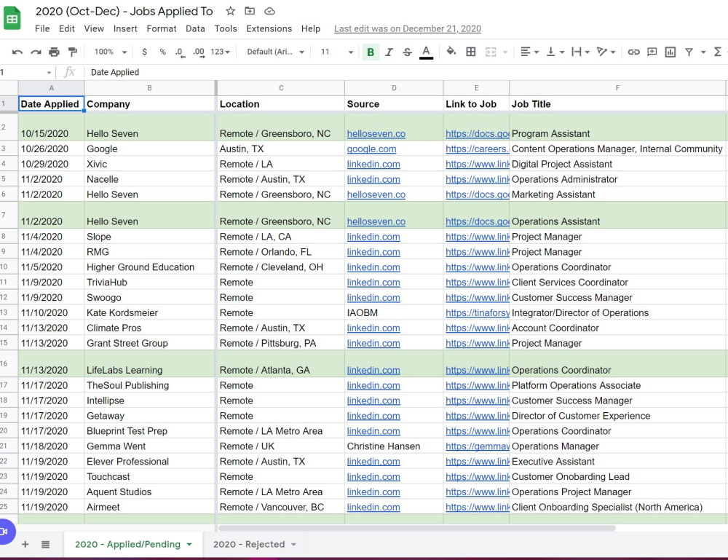
Task: Open the gemmawent job link
Action: pyautogui.click(x=478, y=446)
